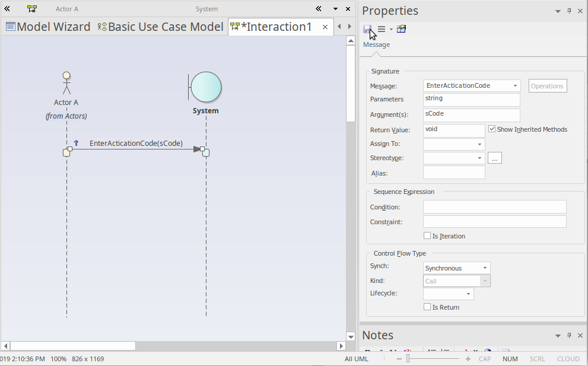Check the Is Return checkbox
The height and width of the screenshot is (366, 588).
[x=427, y=307]
